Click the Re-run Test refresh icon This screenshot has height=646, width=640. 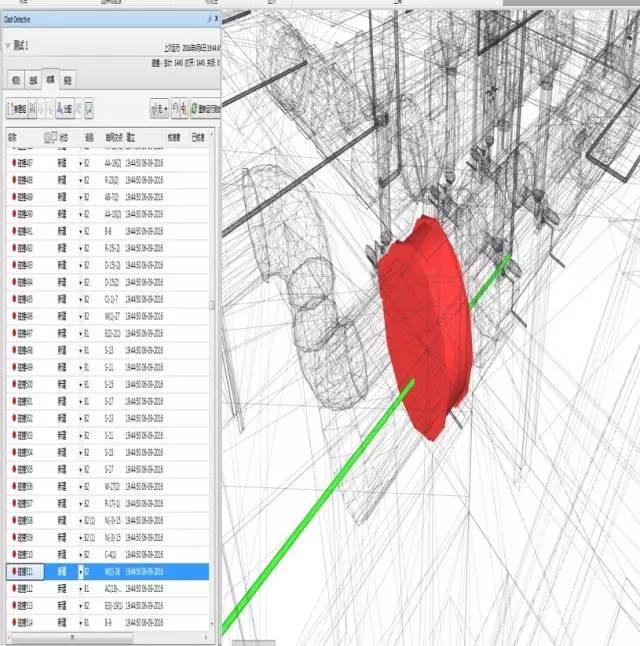(200, 107)
